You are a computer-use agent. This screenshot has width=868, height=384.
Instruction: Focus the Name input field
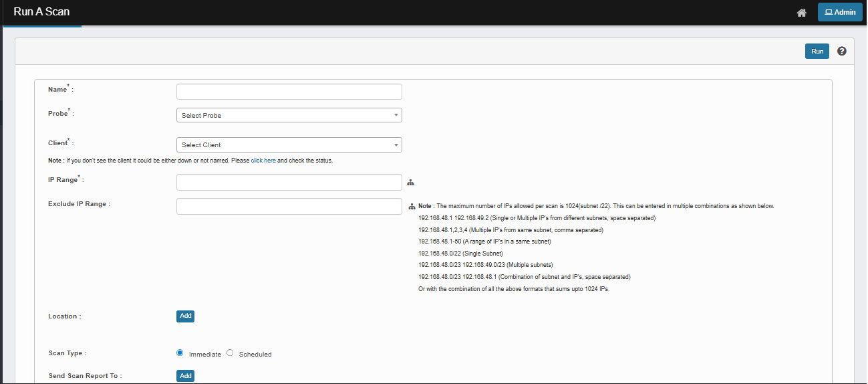click(289, 92)
